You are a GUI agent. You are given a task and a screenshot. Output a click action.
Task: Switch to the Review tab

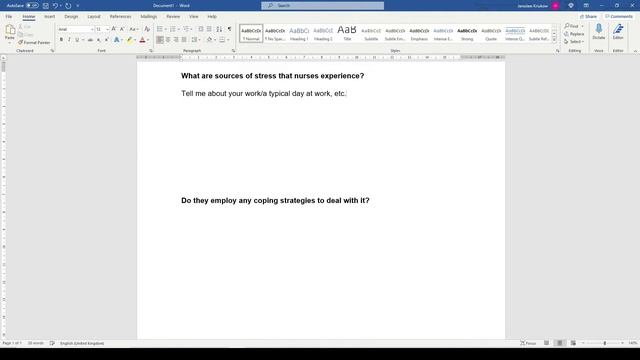tap(173, 17)
